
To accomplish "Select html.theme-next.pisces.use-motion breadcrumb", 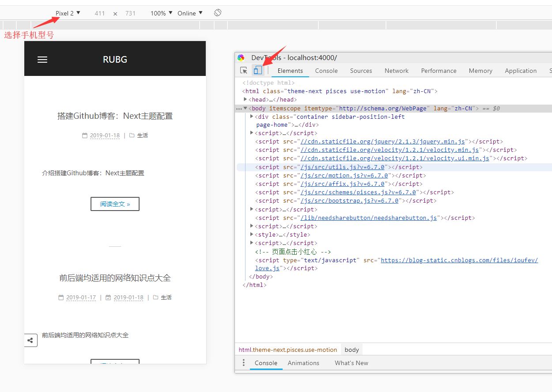I will tap(288, 350).
